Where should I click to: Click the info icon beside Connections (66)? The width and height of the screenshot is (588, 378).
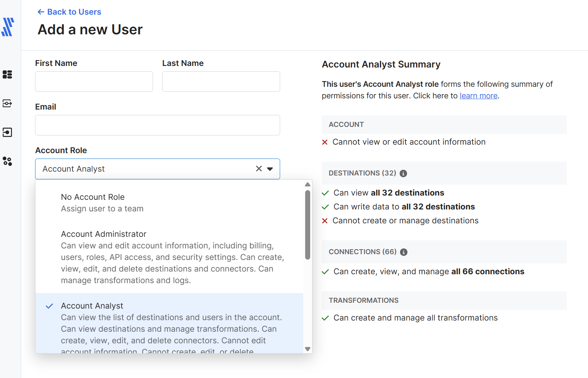click(404, 252)
